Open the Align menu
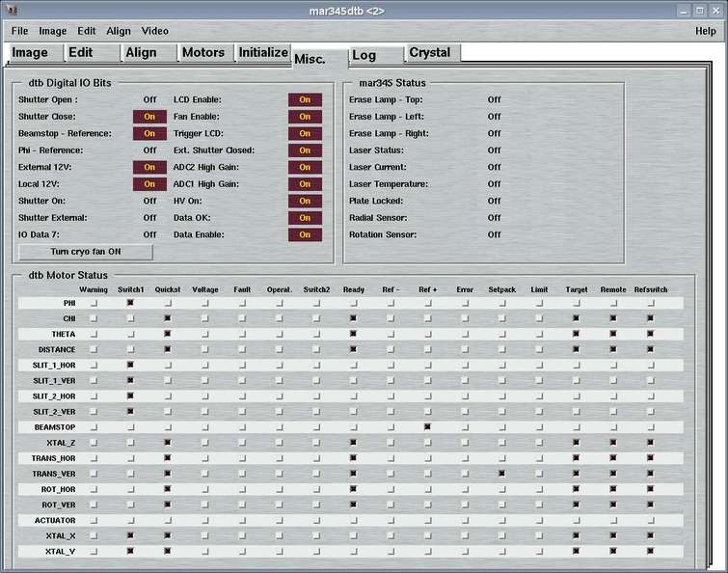Image resolution: width=728 pixels, height=573 pixels. 119,31
